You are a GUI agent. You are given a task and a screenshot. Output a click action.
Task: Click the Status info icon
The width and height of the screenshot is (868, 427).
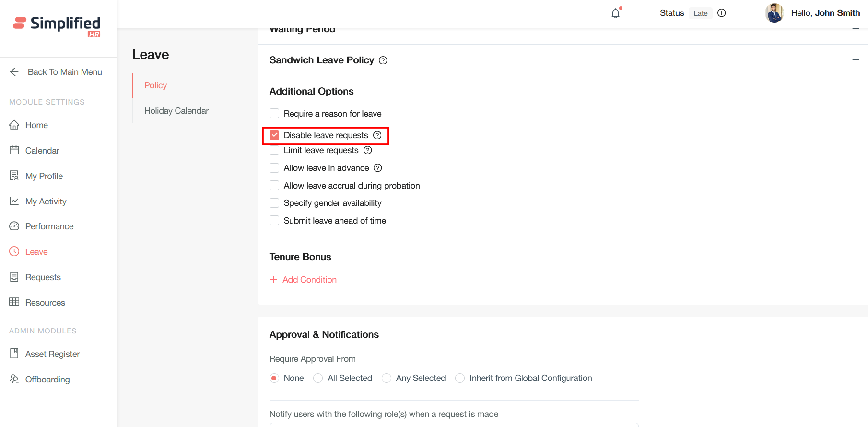pyautogui.click(x=721, y=13)
